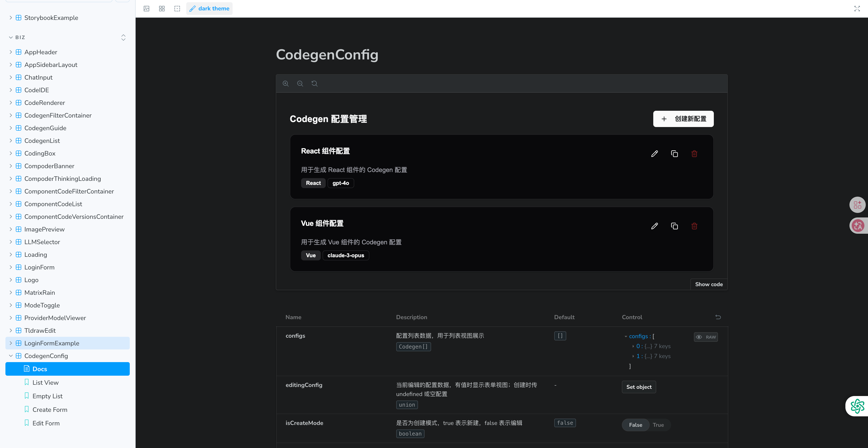Click the zoom out magnifier icon
The image size is (868, 448).
pyautogui.click(x=300, y=84)
